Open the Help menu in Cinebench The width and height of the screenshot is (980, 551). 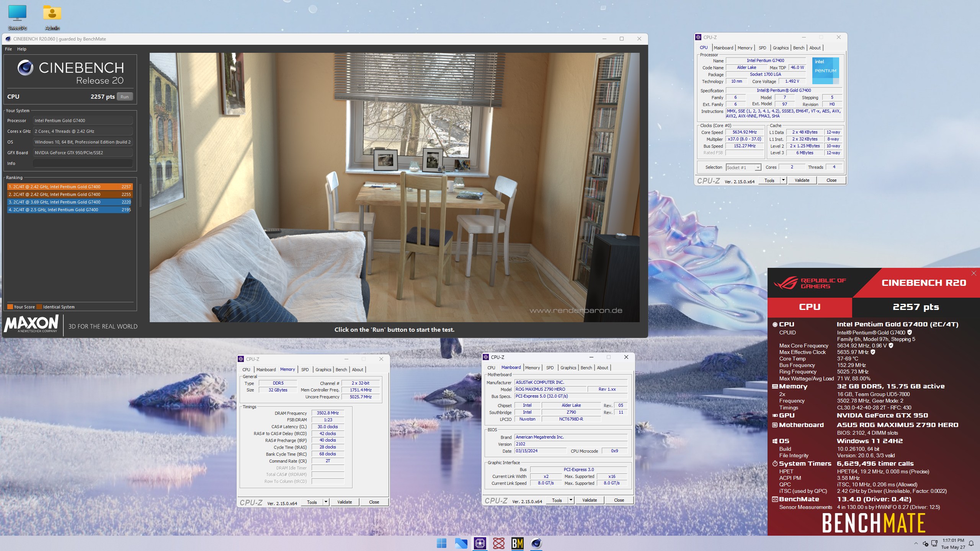point(21,49)
